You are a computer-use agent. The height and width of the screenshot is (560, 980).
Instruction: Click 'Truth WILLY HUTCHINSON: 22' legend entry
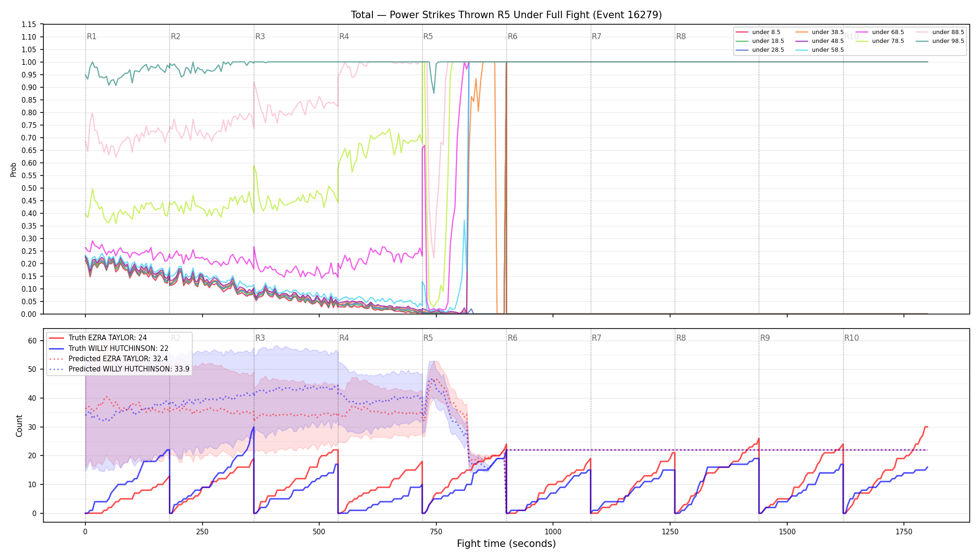tap(119, 348)
